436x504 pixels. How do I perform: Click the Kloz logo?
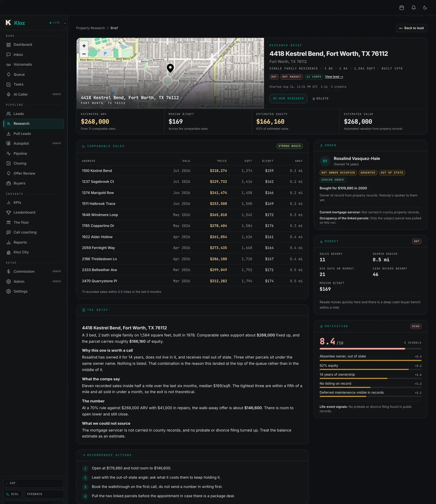point(15,23)
